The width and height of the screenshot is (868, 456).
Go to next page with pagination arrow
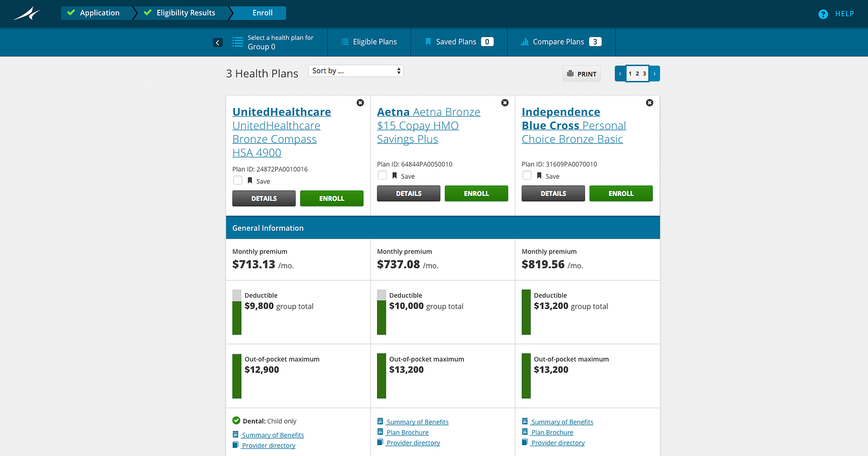pyautogui.click(x=654, y=74)
